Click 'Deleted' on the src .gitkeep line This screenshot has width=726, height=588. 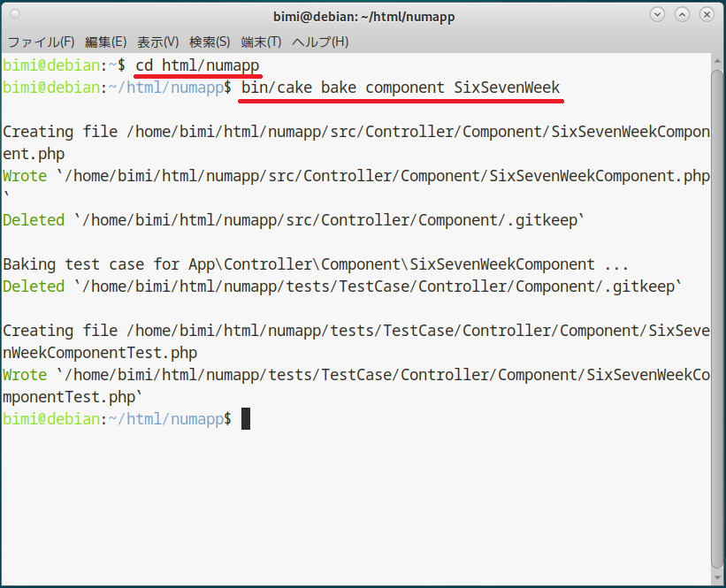tap(34, 220)
